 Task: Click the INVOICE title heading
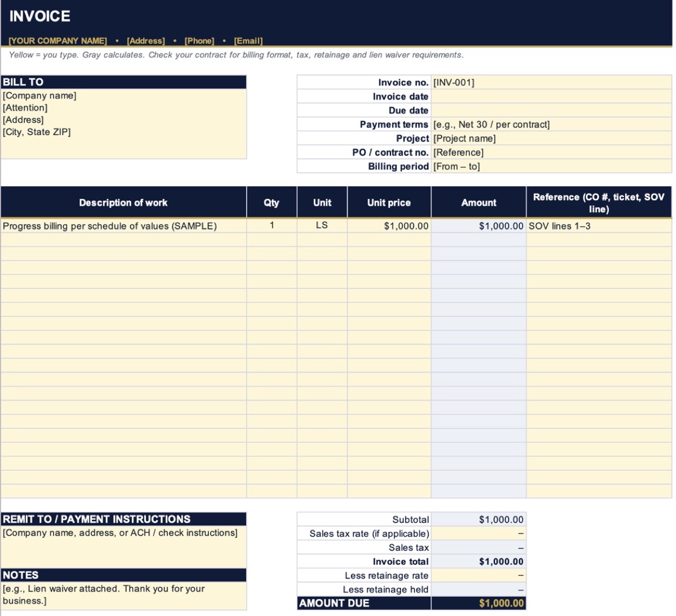pos(40,16)
